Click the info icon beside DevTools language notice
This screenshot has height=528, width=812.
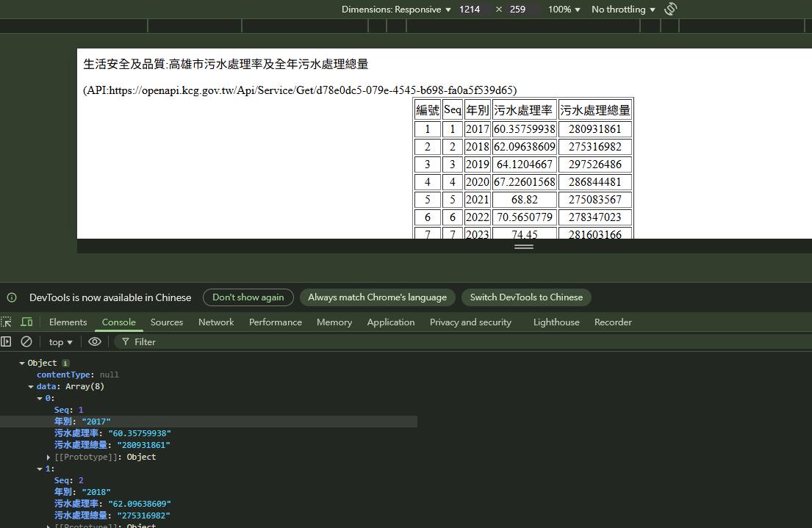(x=12, y=297)
